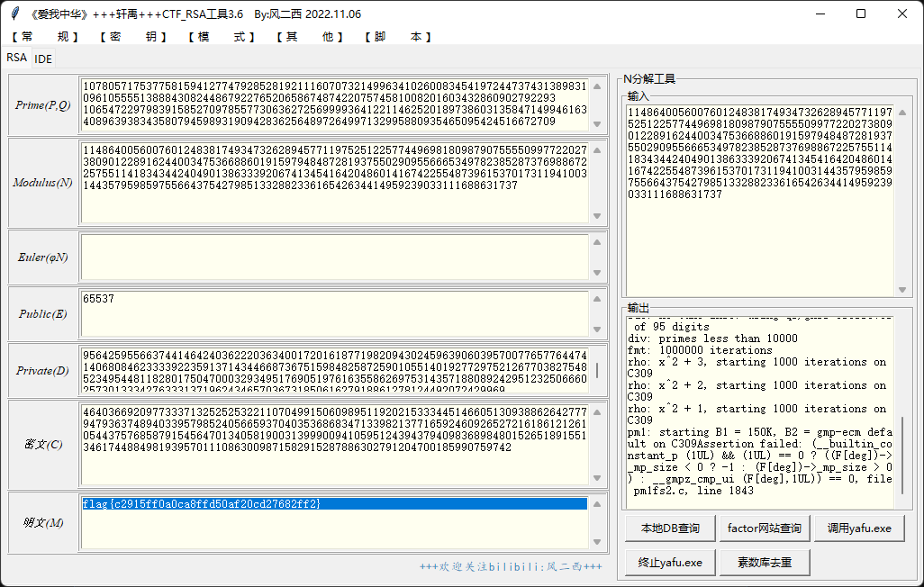Click 密文(C) field scroll-down arrow
The image size is (924, 587).
(597, 477)
